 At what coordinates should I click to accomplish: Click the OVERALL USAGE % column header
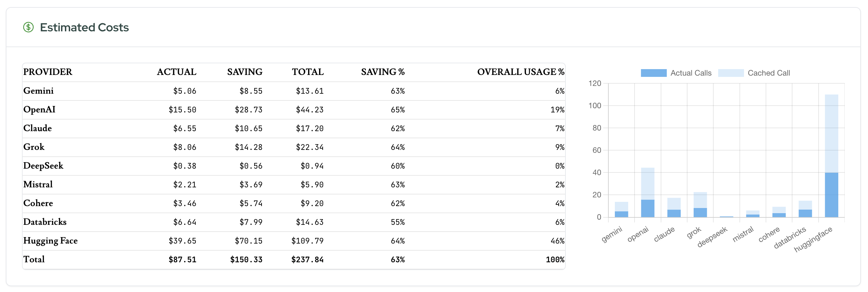click(x=520, y=72)
